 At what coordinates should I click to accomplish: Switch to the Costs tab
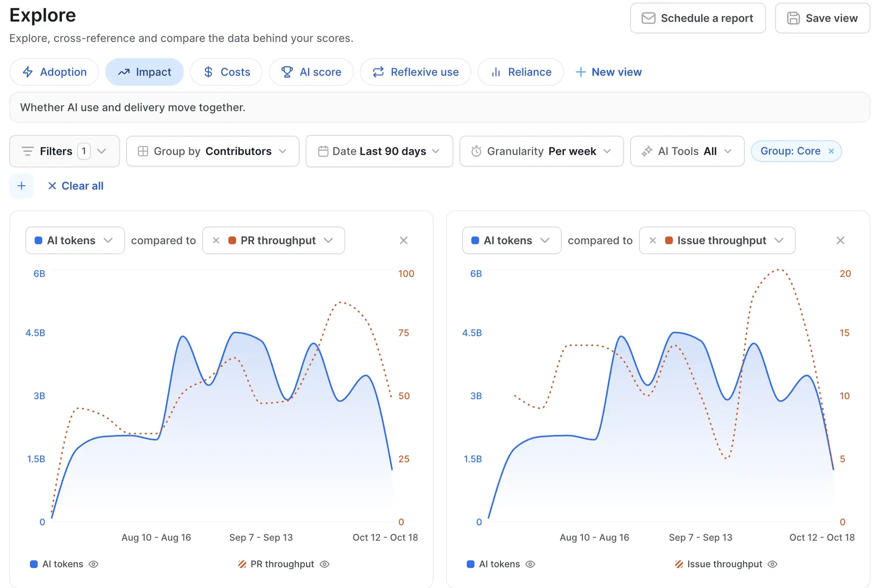[x=226, y=72]
